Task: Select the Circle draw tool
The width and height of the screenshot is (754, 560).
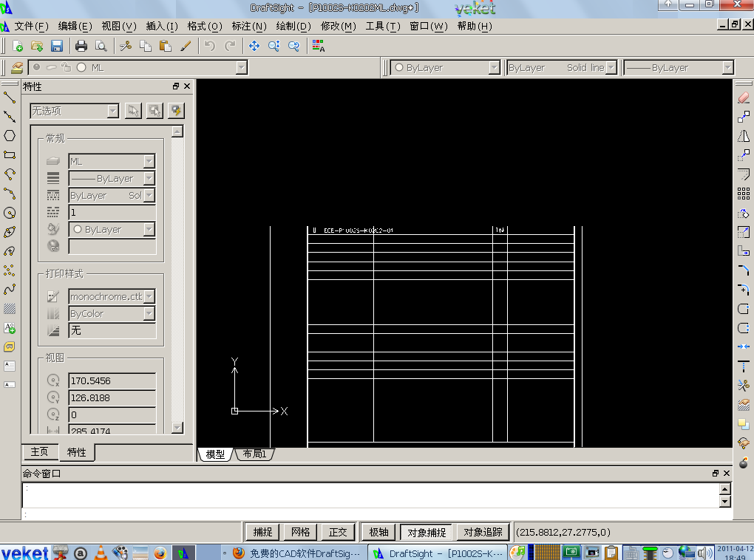Action: pos(10,213)
